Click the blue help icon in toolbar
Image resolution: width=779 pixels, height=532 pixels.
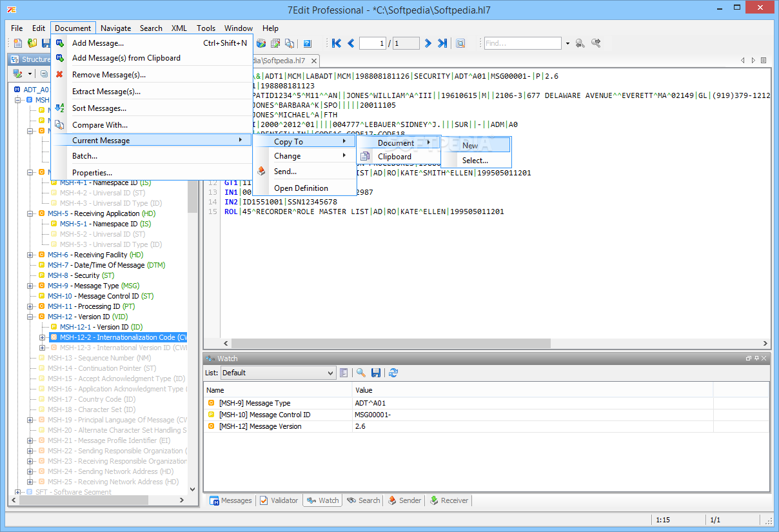click(x=308, y=43)
